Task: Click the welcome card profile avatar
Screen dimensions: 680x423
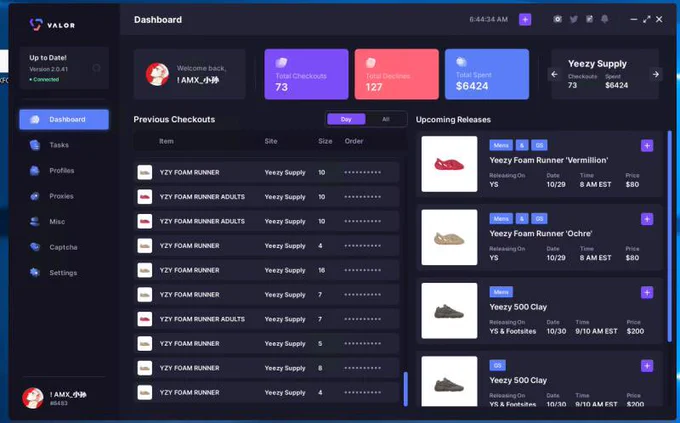Action: tap(157, 74)
